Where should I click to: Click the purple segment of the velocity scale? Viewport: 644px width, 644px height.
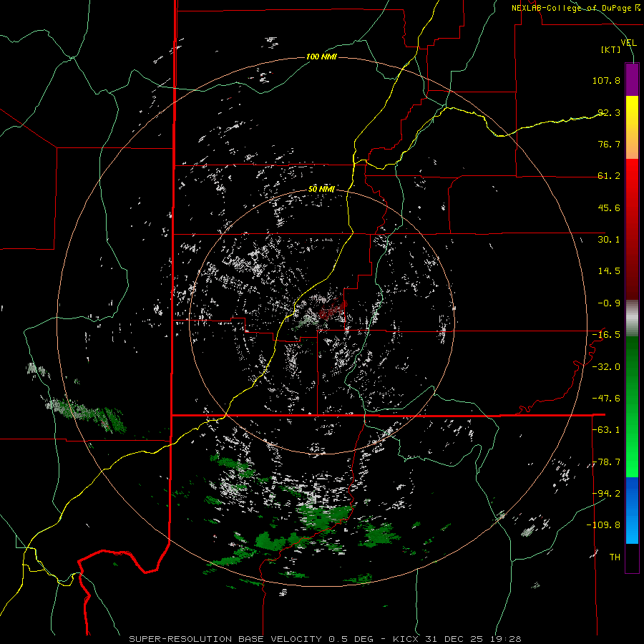(632, 79)
